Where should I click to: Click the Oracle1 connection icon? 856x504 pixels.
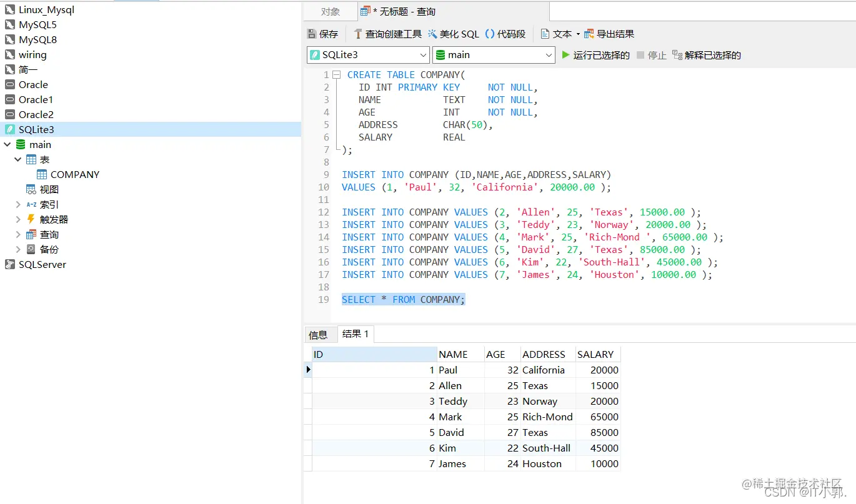click(9, 100)
